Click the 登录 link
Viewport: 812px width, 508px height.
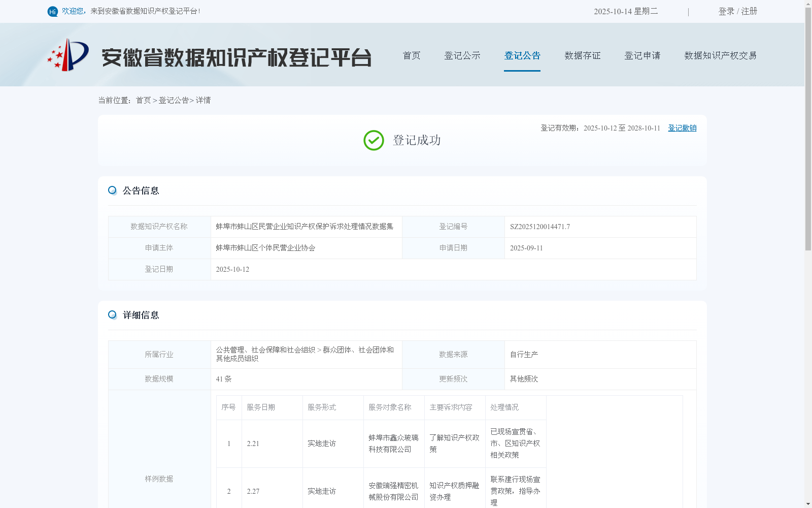pyautogui.click(x=726, y=11)
